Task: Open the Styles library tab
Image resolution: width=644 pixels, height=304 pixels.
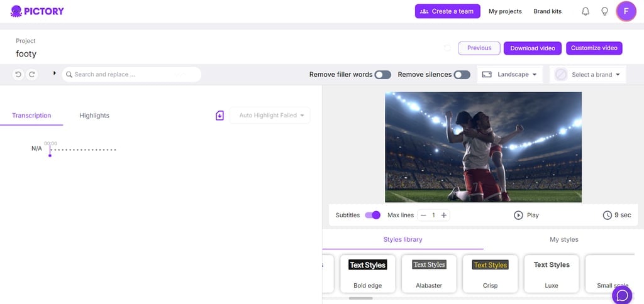Action: point(403,239)
